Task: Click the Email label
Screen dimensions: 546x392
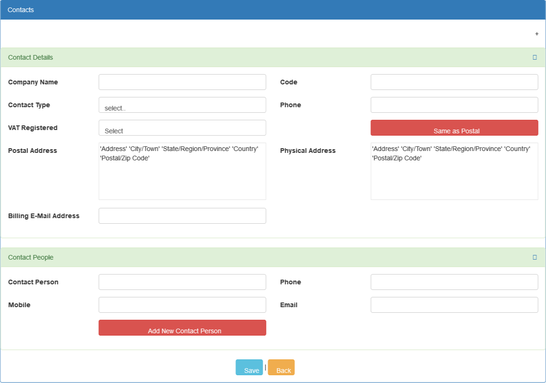Action: pyautogui.click(x=289, y=305)
